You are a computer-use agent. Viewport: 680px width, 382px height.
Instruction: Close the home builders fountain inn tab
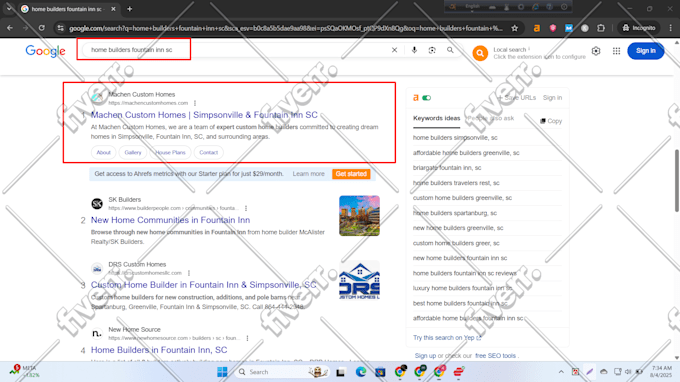coord(113,9)
